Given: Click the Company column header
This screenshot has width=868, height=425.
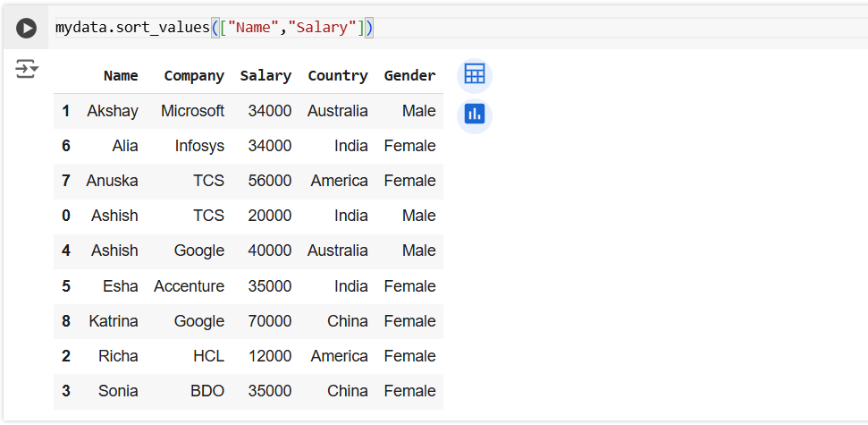Looking at the screenshot, I should coord(194,76).
